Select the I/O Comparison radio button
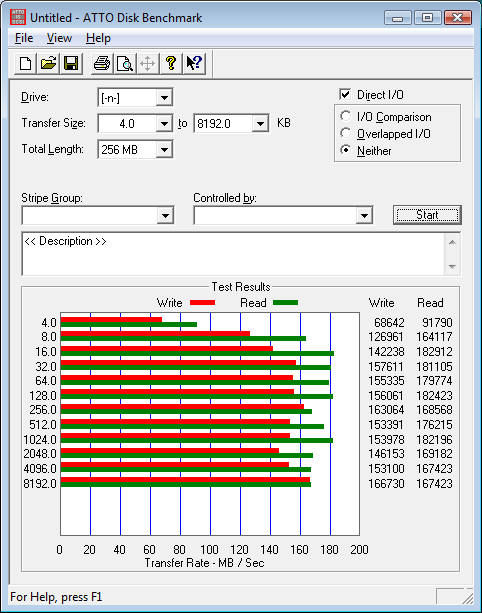This screenshot has width=482, height=613. pyautogui.click(x=346, y=117)
